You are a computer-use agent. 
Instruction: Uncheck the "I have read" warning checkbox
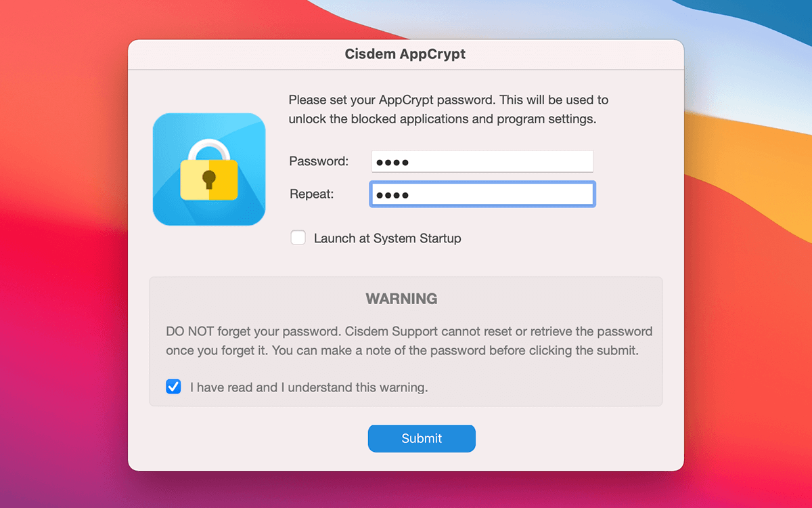(x=173, y=387)
